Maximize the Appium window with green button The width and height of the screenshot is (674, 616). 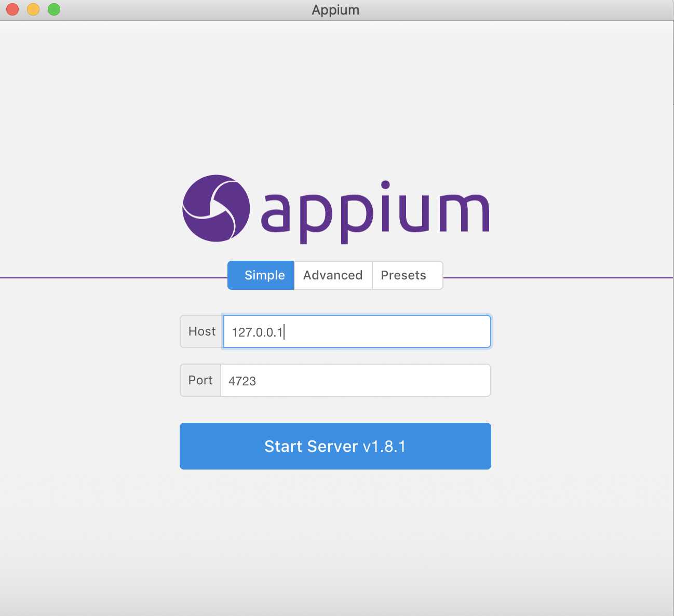pos(54,9)
